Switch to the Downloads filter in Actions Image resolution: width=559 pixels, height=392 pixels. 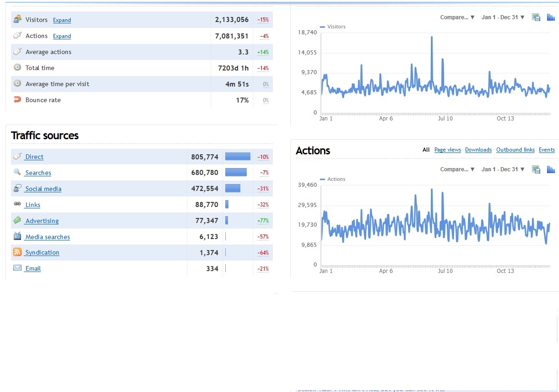pos(478,150)
